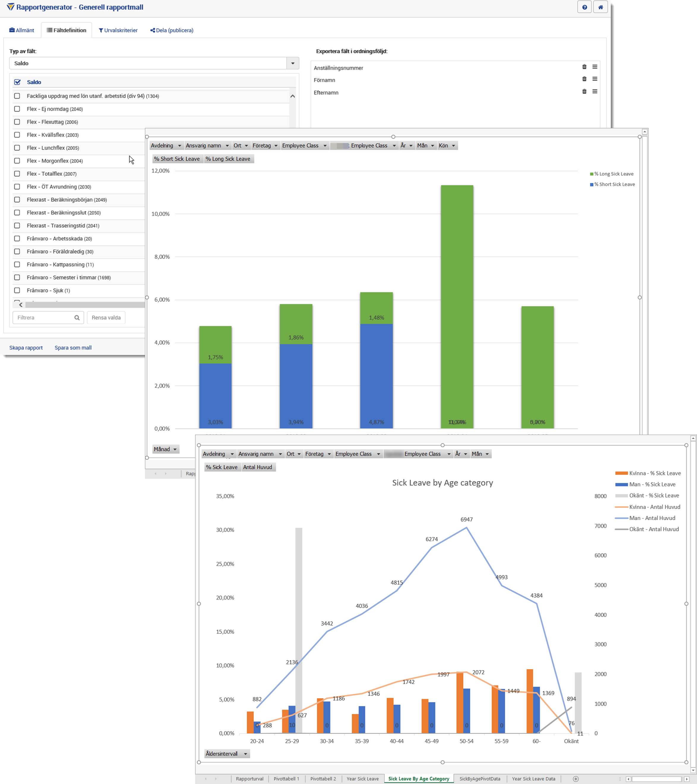The width and height of the screenshot is (697, 784).
Task: Check Flex - Kvällsflex checkbox
Action: click(x=17, y=135)
